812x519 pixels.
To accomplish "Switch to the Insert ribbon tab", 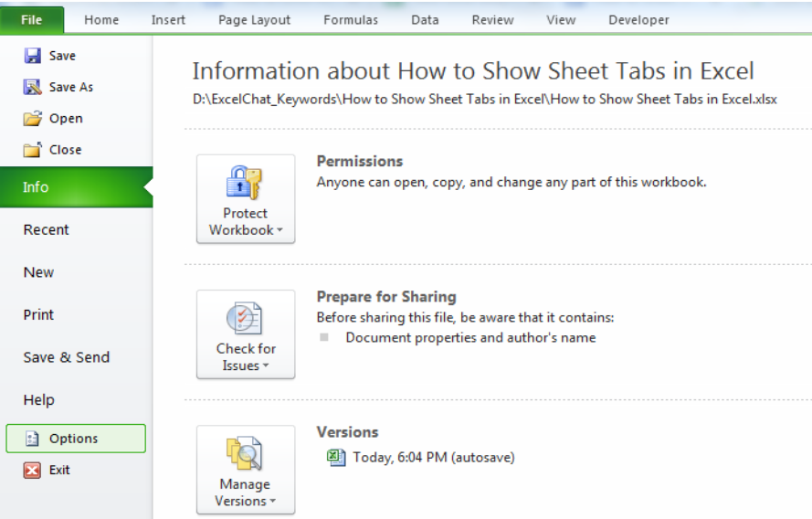I will (x=168, y=20).
